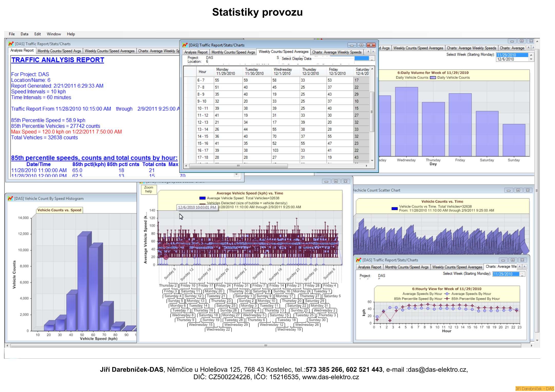Select 12/6/2010 in the week list

[505, 59]
